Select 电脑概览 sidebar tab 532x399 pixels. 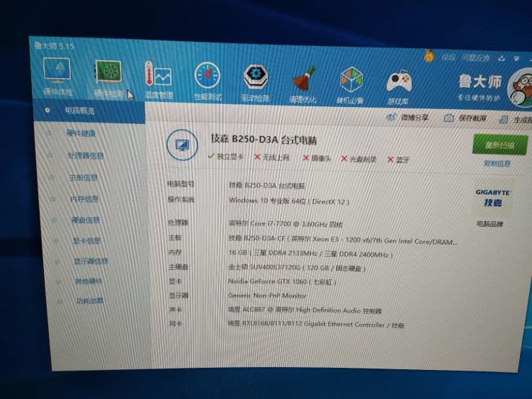[89, 111]
